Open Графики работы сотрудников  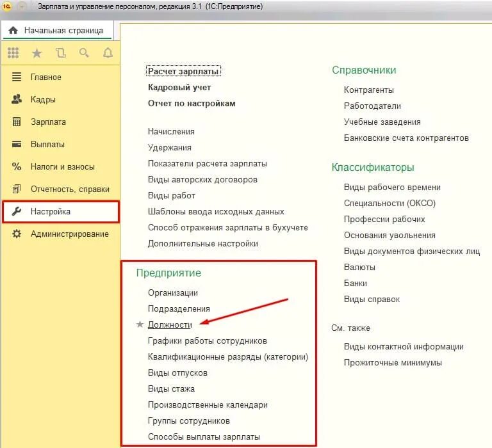207,340
